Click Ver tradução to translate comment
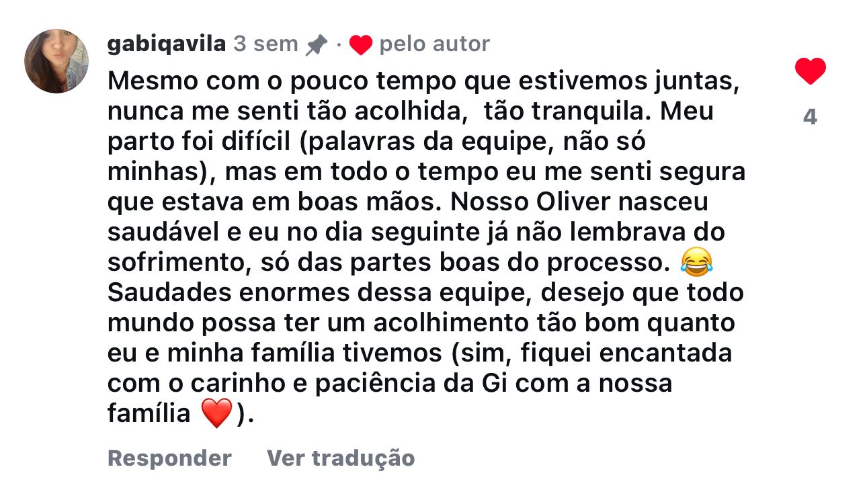The image size is (867, 504). click(x=341, y=458)
